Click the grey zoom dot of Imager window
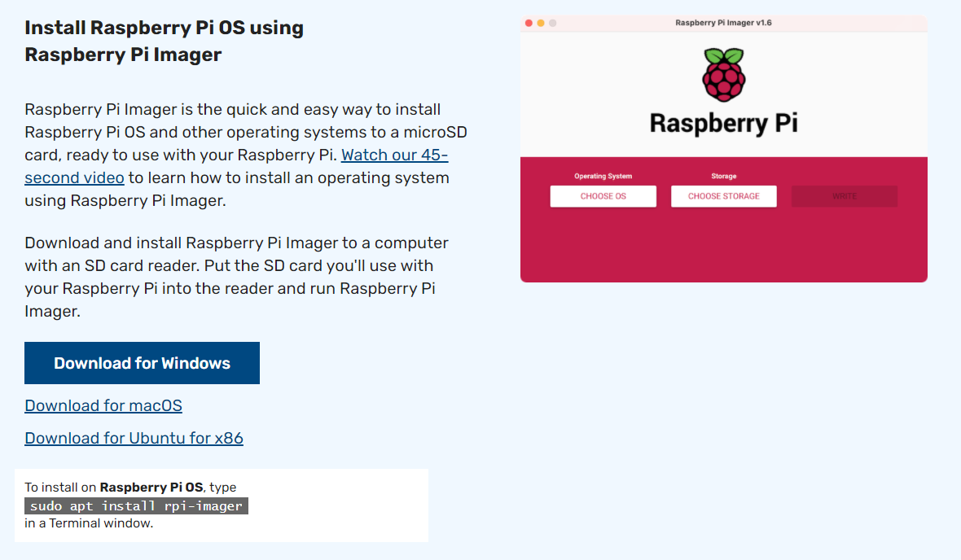Screen dimensions: 961x560 553,24
